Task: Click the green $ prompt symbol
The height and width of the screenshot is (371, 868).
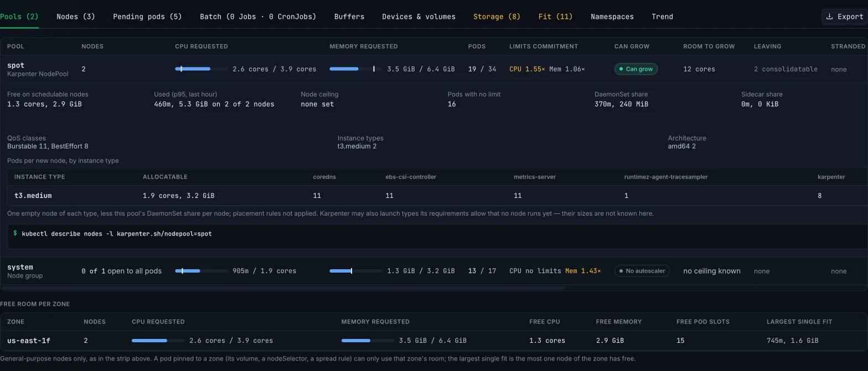Action: point(15,233)
